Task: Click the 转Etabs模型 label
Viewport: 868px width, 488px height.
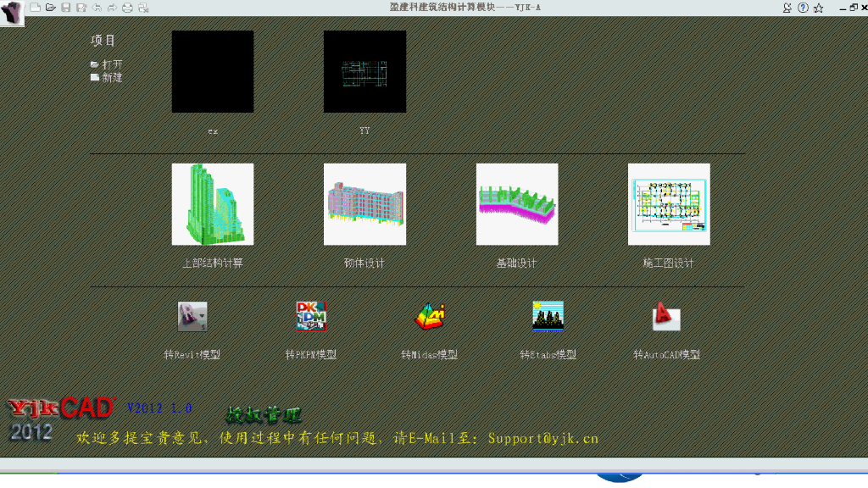Action: [x=548, y=354]
